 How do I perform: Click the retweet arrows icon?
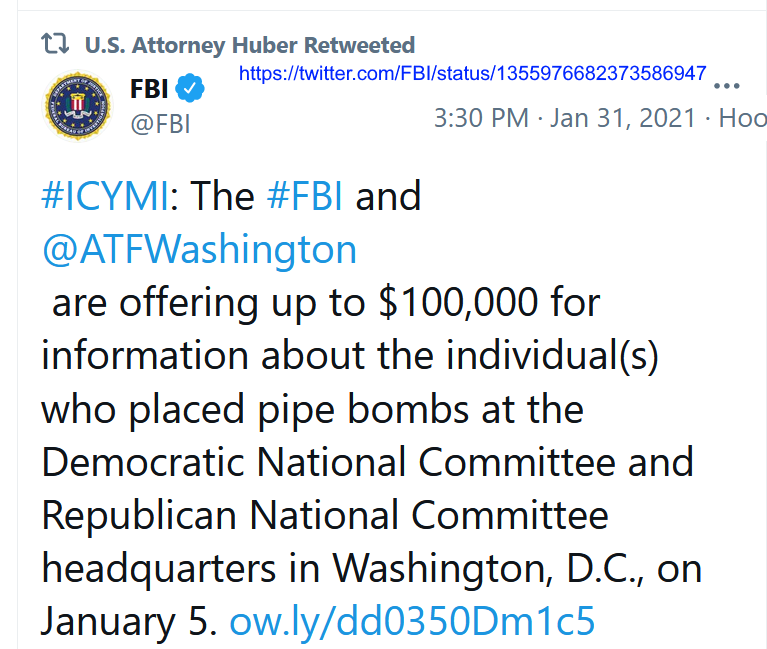point(55,44)
